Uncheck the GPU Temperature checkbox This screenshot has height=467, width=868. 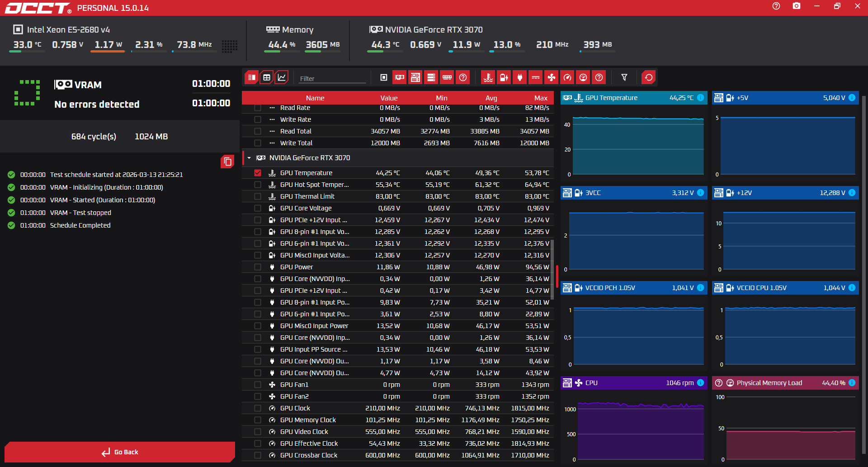[258, 173]
